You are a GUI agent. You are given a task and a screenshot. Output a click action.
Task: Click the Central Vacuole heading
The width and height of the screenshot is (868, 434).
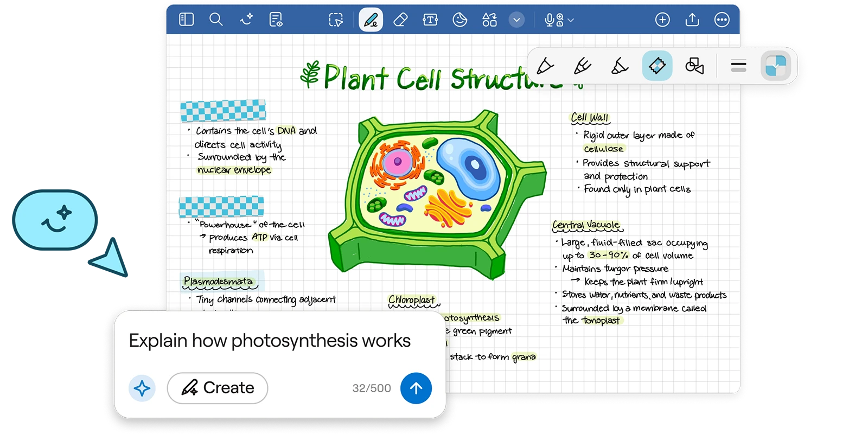(x=587, y=225)
